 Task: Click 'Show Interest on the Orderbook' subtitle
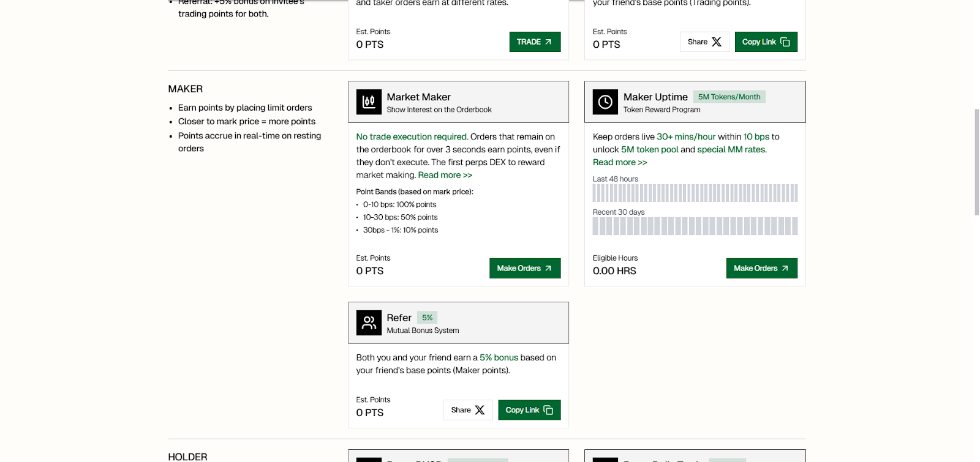[x=439, y=110]
